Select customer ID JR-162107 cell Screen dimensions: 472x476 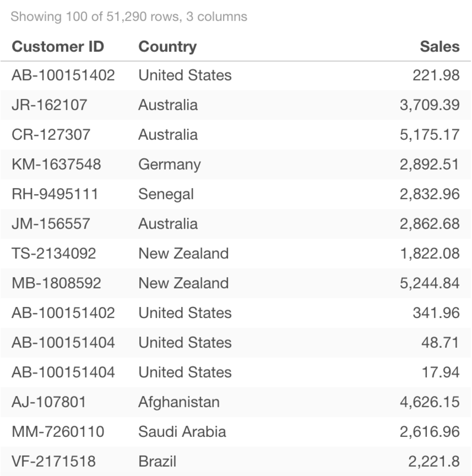(49, 105)
